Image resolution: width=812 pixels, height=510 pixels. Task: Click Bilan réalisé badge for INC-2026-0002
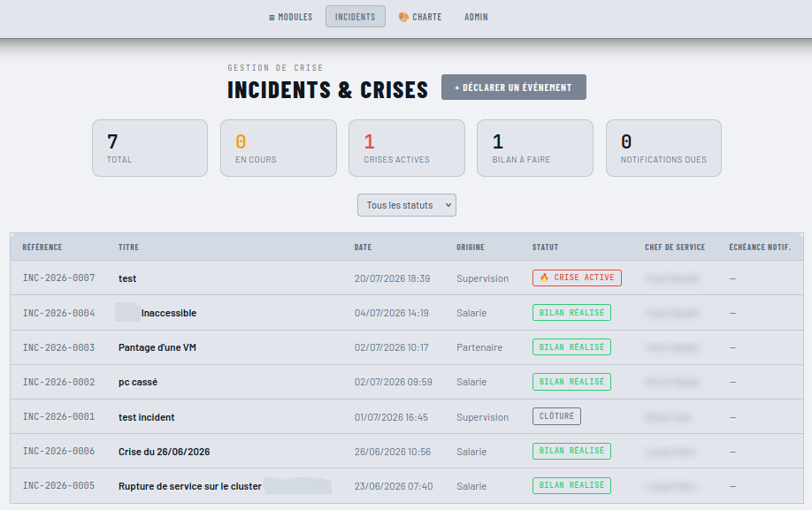pos(571,382)
